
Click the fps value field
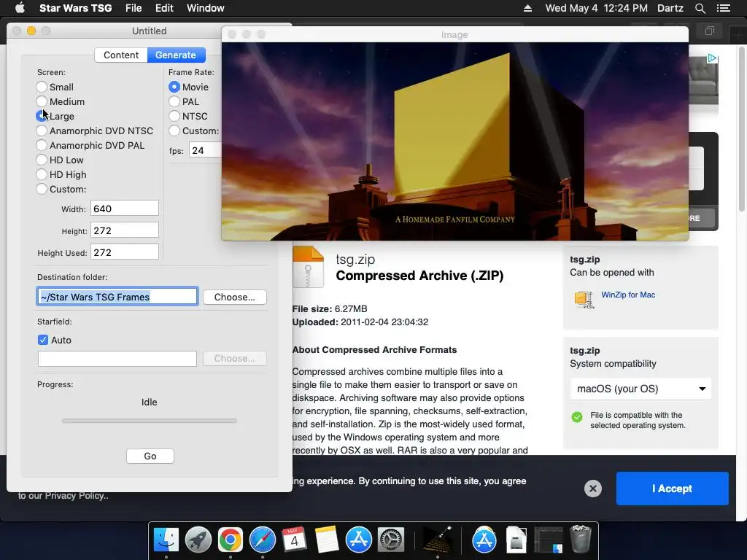point(206,150)
